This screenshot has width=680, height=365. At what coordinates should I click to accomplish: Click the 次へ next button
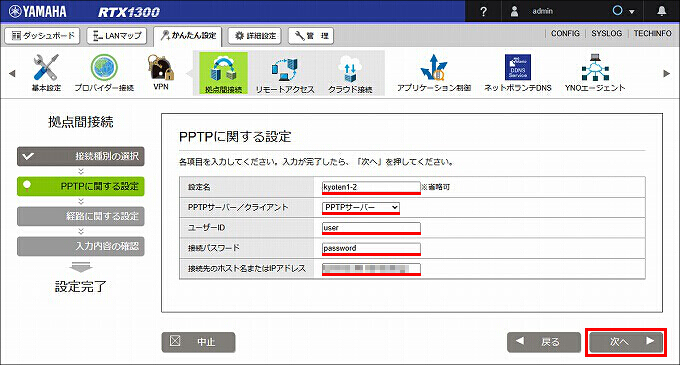click(x=626, y=342)
